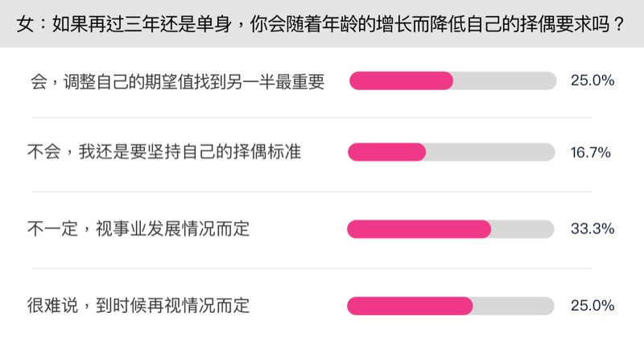Click the pink bar for 很难说，到时候再视情况
The width and height of the screenshot is (644, 354).
tap(410, 307)
